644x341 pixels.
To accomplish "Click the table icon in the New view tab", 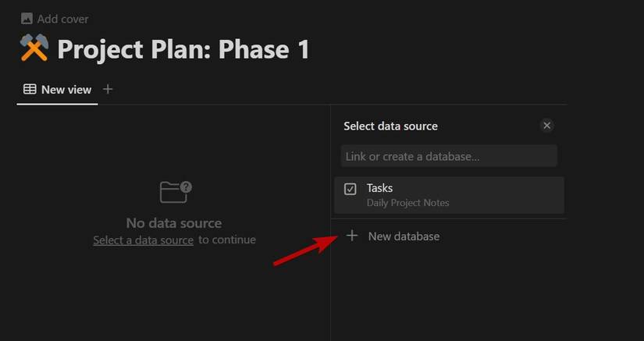I will pos(30,90).
